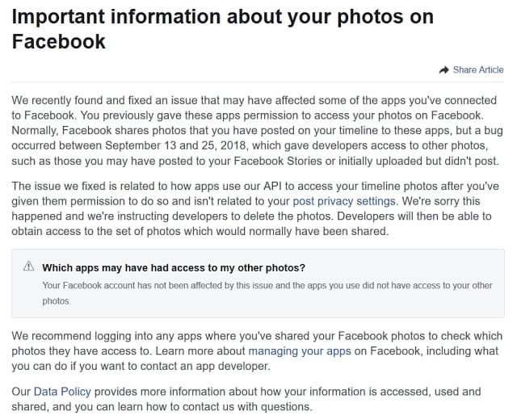
Task: Click the warning triangle icon
Action: [30, 267]
